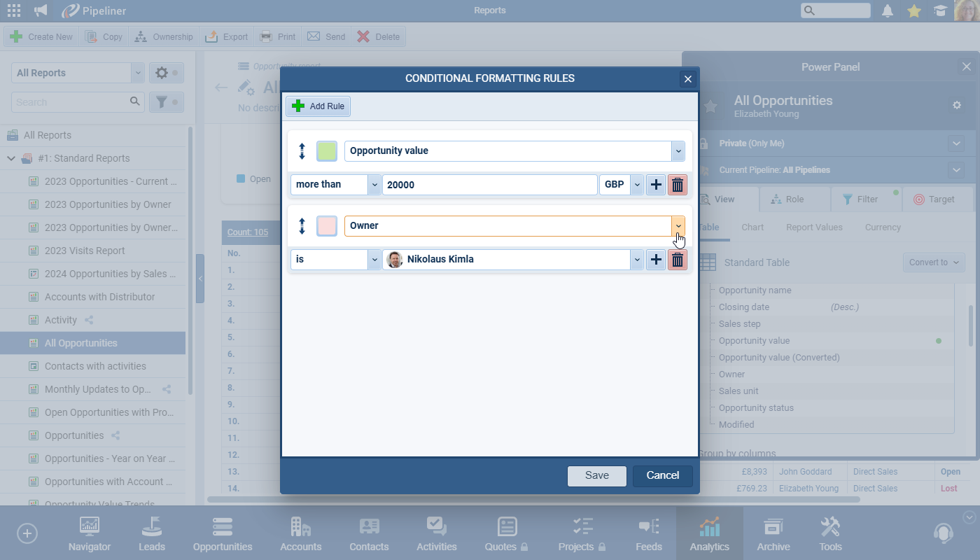The image size is (980, 560).
Task: Click the reorder arrows of the Owner rule
Action: pyautogui.click(x=302, y=226)
